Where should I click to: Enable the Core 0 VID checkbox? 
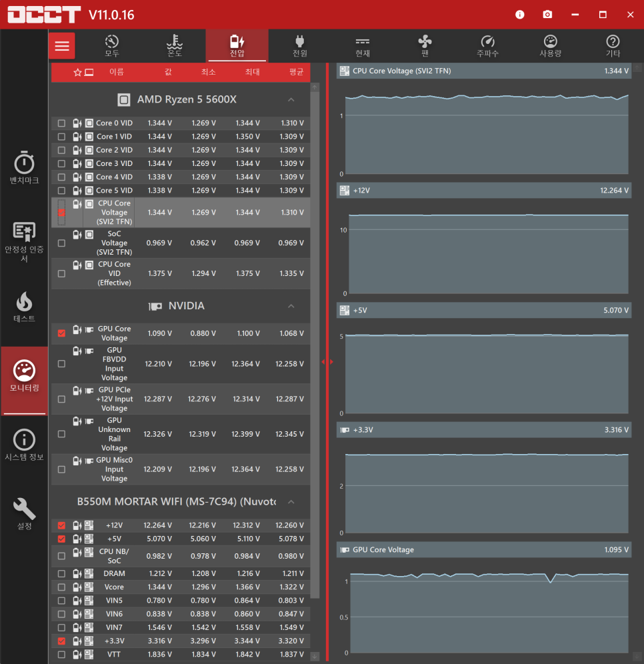(x=61, y=123)
